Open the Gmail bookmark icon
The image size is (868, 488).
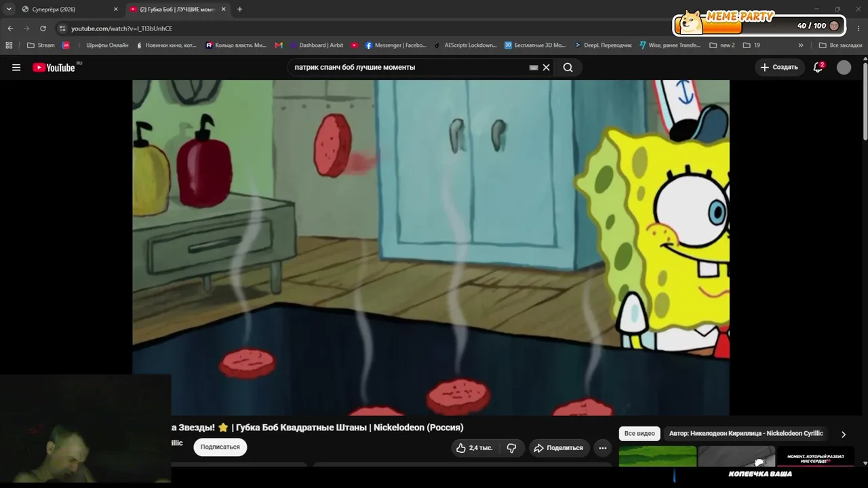coord(279,45)
